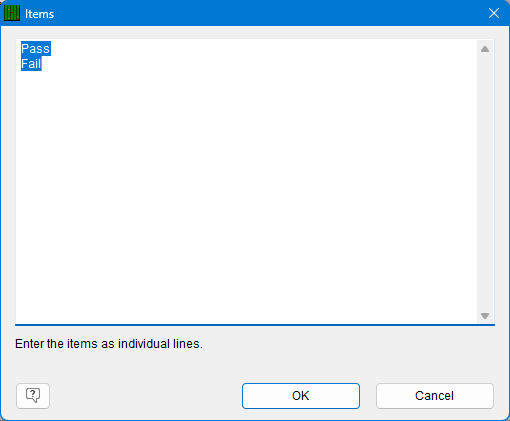Click the help question-mark speech bubble icon
The width and height of the screenshot is (510, 421).
point(33,396)
